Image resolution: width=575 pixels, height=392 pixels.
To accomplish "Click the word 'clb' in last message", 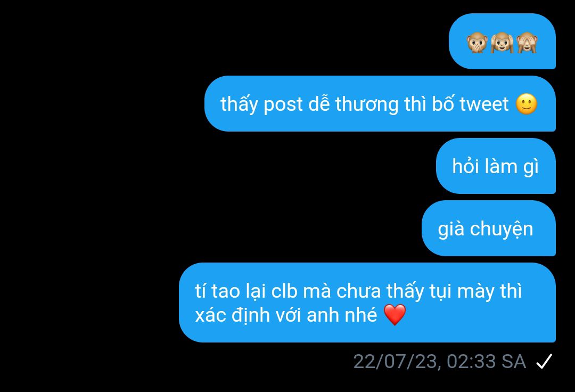I will click(284, 291).
